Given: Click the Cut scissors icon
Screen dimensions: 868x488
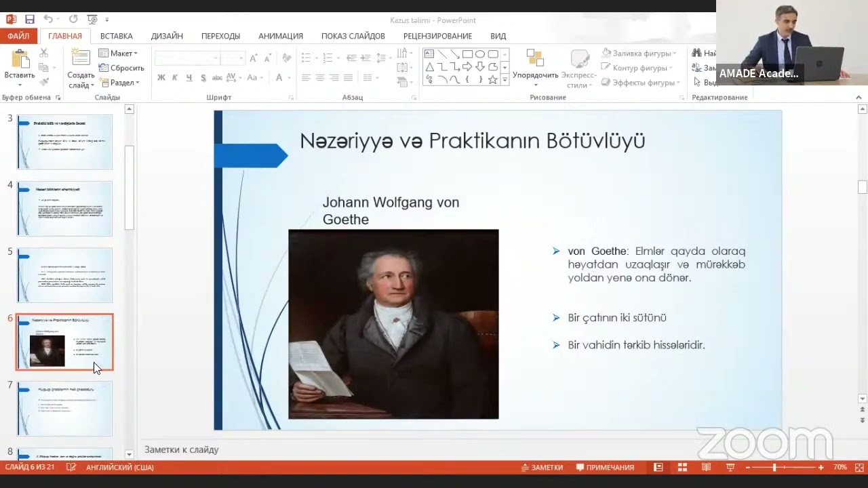Looking at the screenshot, I should click(43, 53).
